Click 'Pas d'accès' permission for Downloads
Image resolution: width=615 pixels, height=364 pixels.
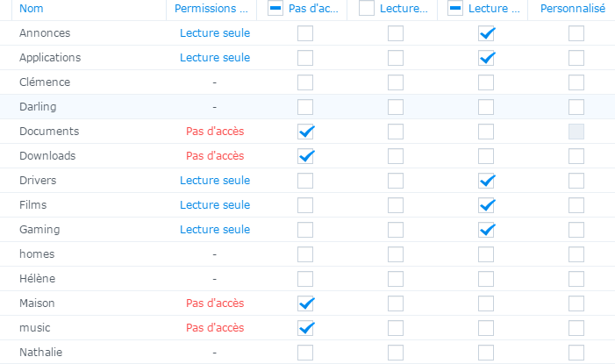[214, 156]
